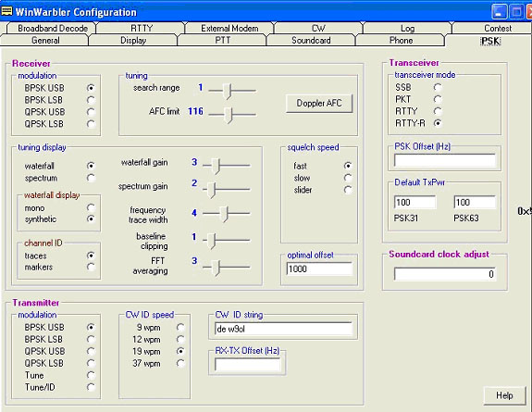The width and height of the screenshot is (532, 412).
Task: Click the Doppler AFC button
Action: pyautogui.click(x=319, y=104)
